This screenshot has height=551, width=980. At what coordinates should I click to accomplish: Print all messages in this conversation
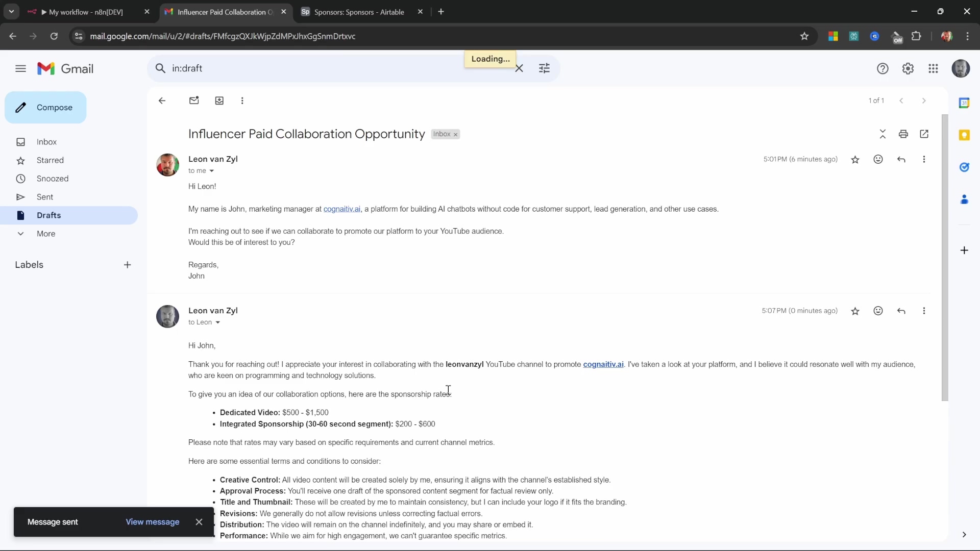tap(903, 134)
